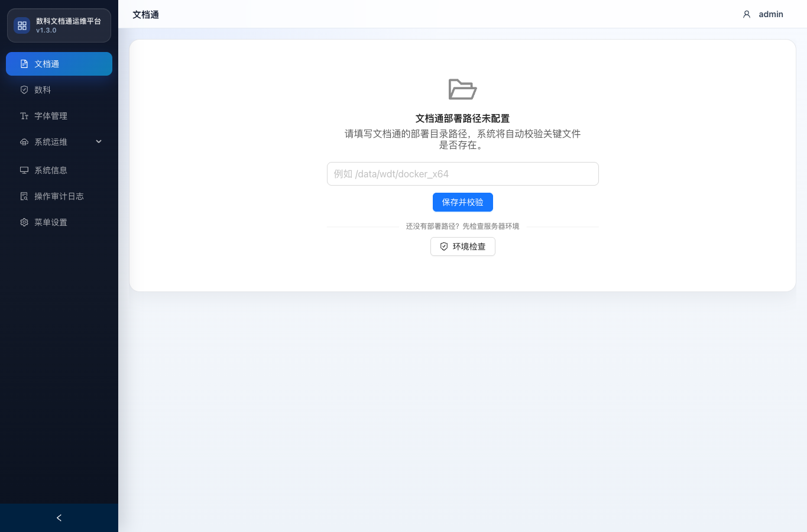Screen dimensions: 807x532
Task: Click the 环境检查 button
Action: (463, 246)
